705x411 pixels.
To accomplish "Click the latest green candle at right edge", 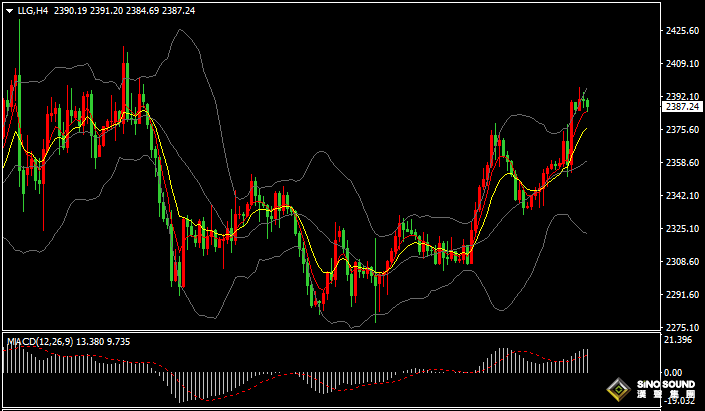I will [587, 103].
